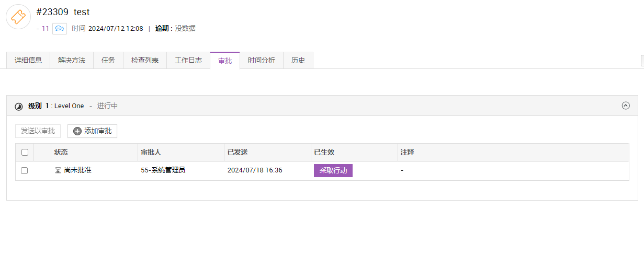Click the plus icon on 添加审批
Viewport: 644px width, 279px height.
[77, 131]
